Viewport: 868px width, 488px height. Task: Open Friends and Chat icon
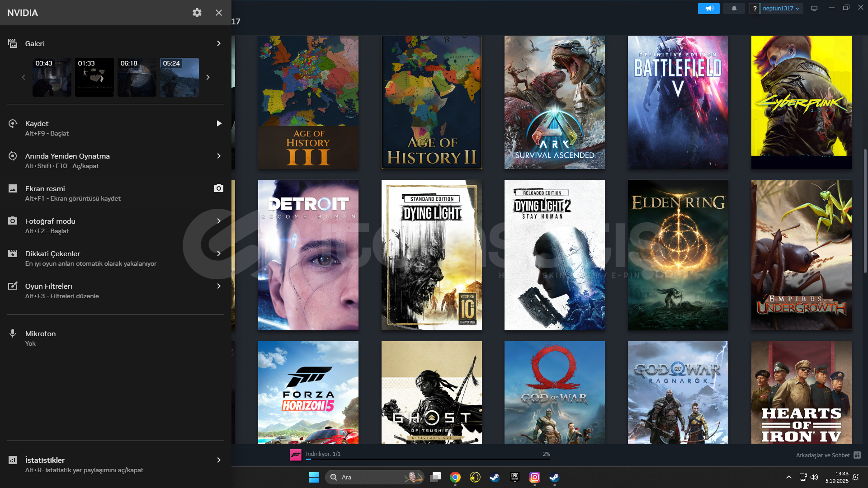857,455
